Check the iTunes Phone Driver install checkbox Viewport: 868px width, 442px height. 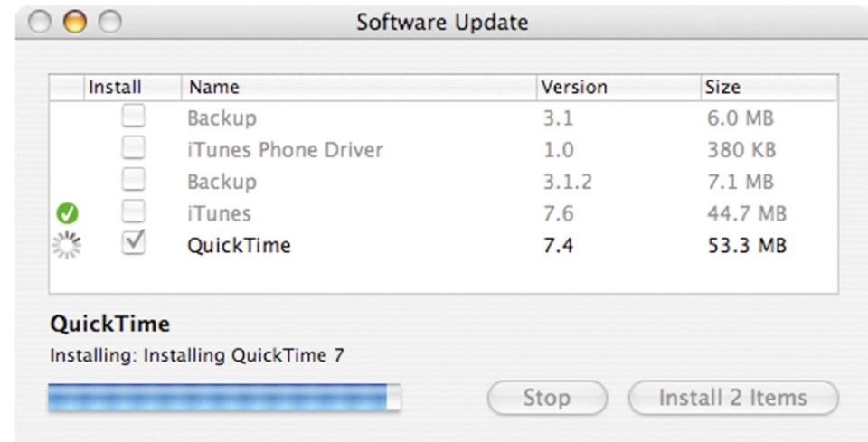pos(134,148)
